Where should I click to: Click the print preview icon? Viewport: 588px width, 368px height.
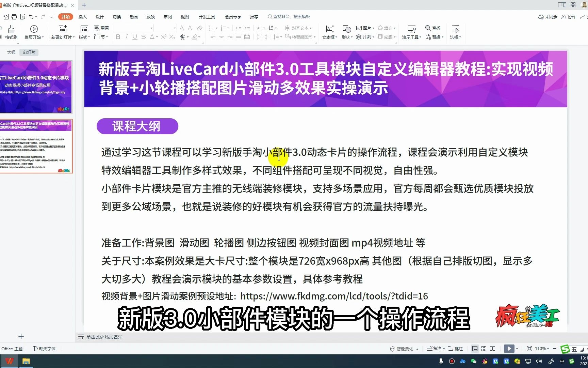tap(23, 17)
